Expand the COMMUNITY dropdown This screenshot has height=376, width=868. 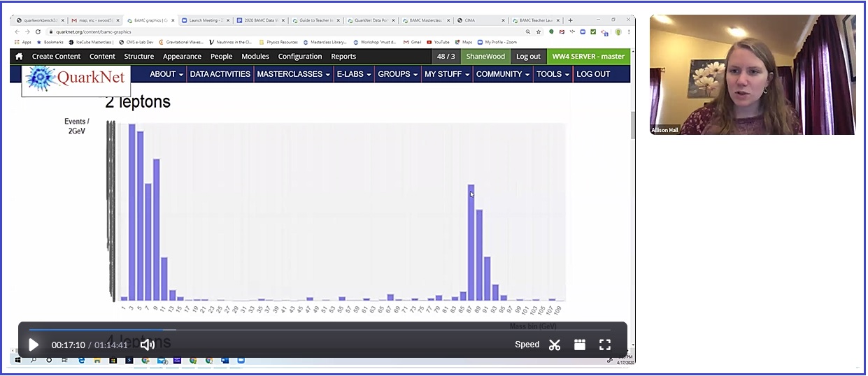point(504,74)
